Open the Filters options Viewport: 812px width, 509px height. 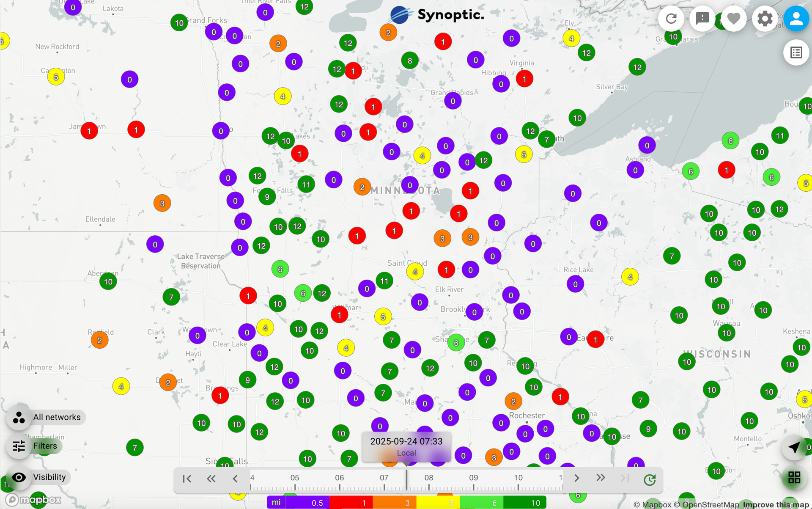pyautogui.click(x=34, y=446)
